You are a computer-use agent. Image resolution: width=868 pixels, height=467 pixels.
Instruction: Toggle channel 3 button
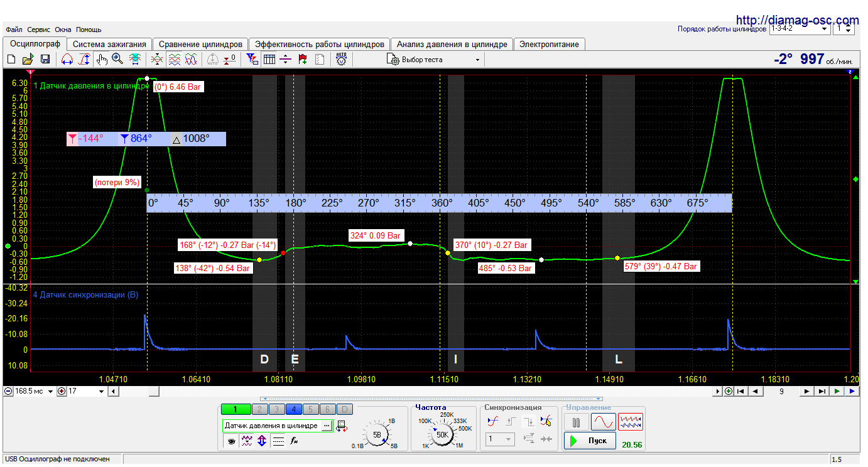click(276, 409)
